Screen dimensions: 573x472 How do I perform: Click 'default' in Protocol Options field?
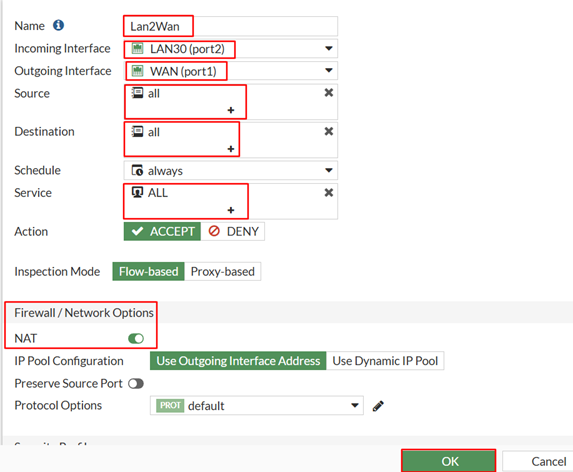click(x=206, y=406)
